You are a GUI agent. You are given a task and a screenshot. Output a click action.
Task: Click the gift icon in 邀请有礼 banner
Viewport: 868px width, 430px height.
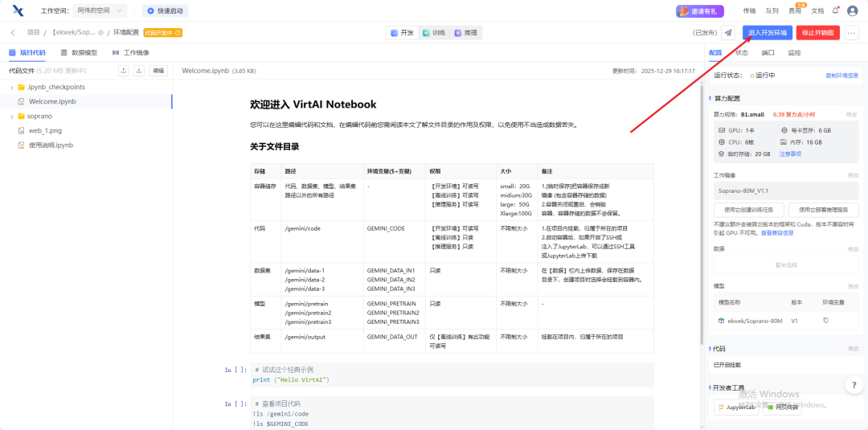click(x=684, y=11)
